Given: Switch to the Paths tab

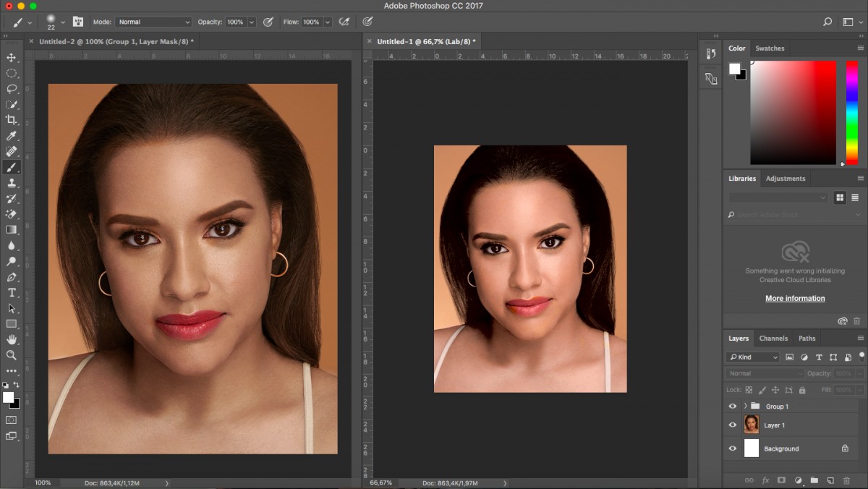Looking at the screenshot, I should click(x=807, y=338).
